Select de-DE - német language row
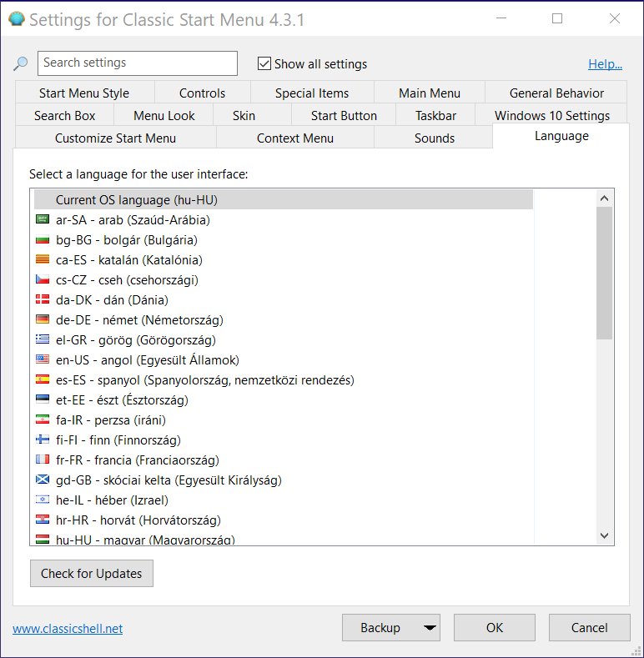The height and width of the screenshot is (658, 644). [284, 319]
